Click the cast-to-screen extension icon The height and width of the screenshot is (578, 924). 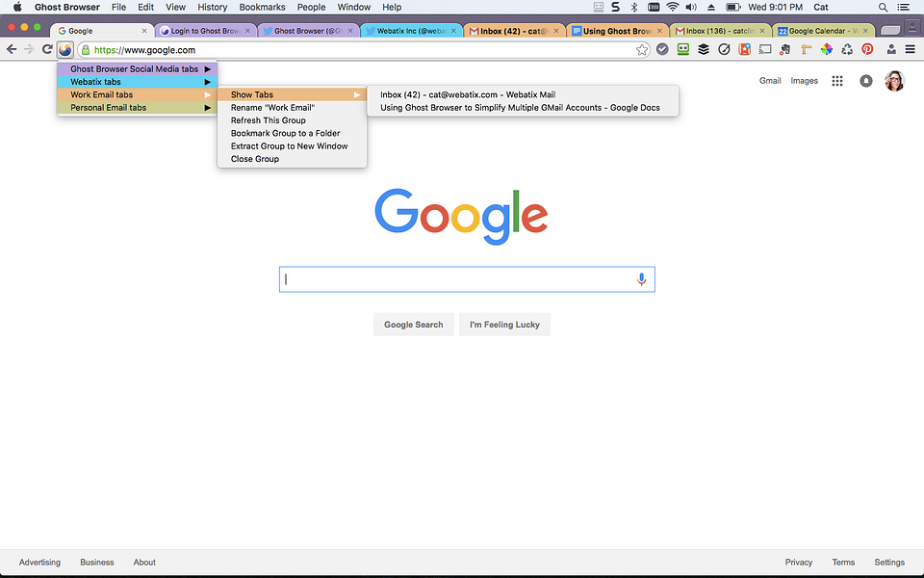(765, 48)
